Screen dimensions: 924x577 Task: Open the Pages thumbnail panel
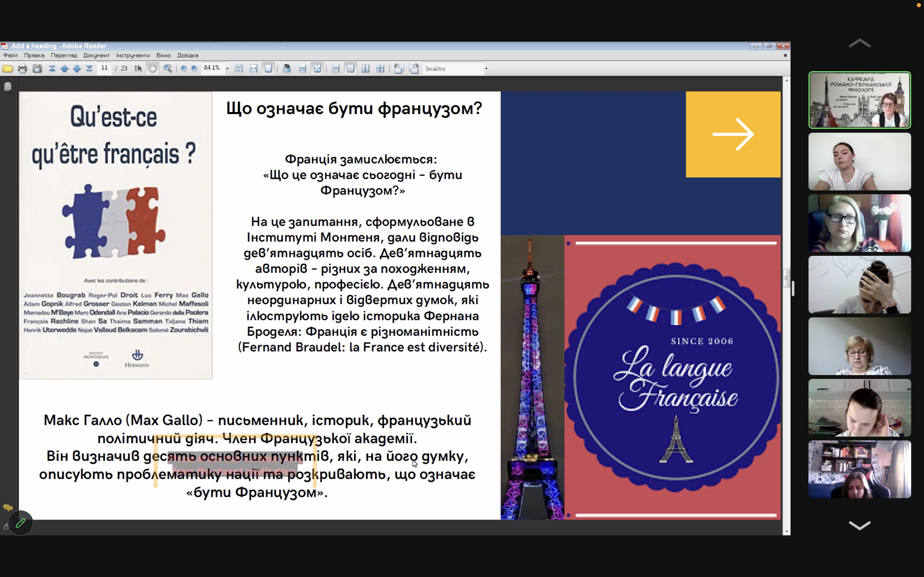tap(8, 87)
